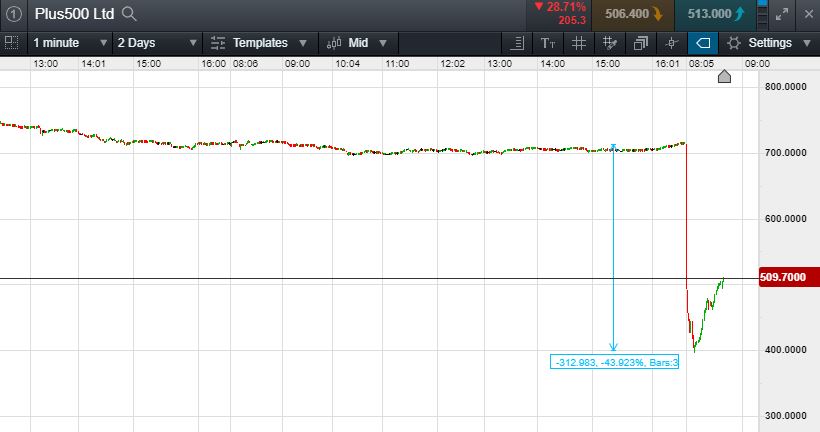
Task: Toggle the price scale alignment icon
Action: tap(517, 43)
